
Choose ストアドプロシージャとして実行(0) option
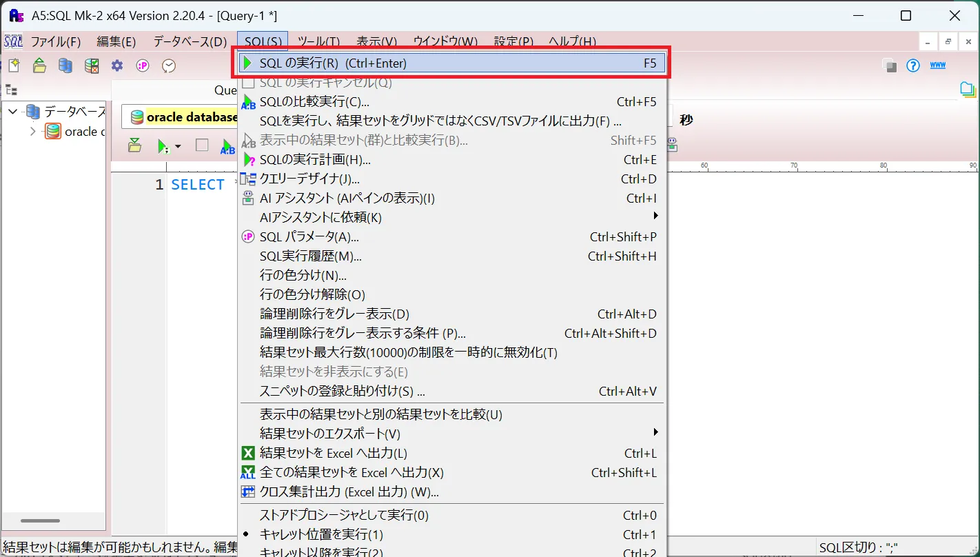coord(451,515)
